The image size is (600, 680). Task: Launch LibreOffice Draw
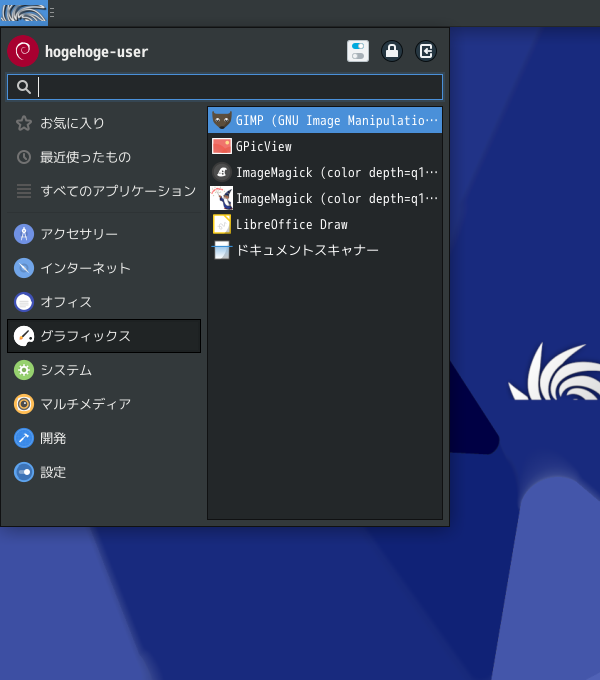tap(325, 224)
